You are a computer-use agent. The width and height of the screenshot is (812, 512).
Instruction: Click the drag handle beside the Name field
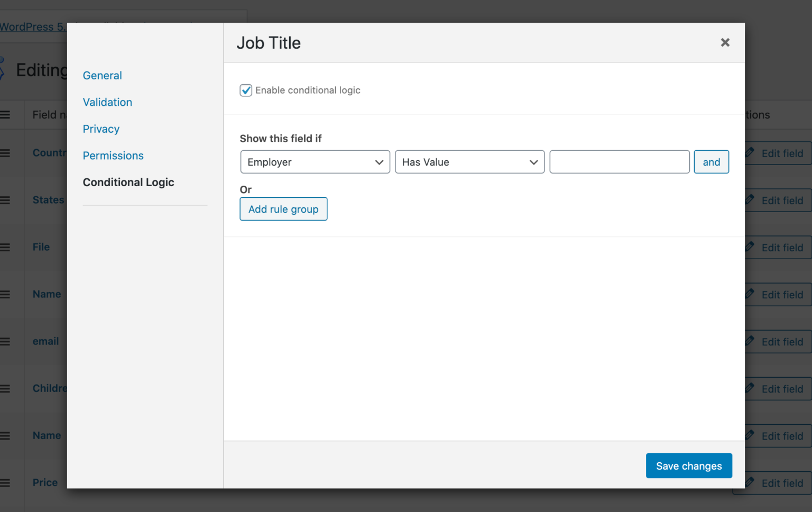tap(5, 294)
